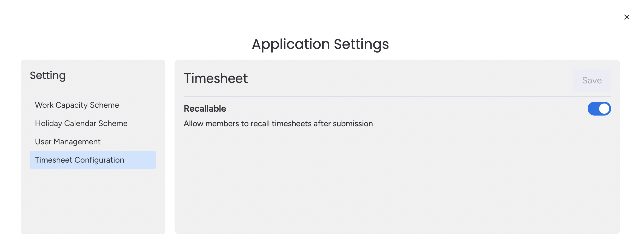Select Holiday Calendar Scheme in sidebar
The height and width of the screenshot is (252, 644).
pyautogui.click(x=81, y=123)
